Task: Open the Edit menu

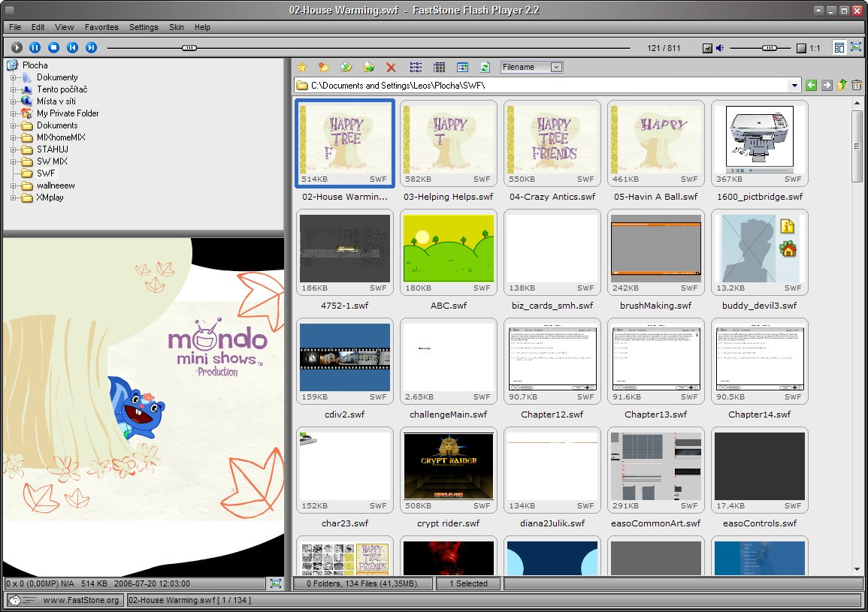Action: point(38,27)
